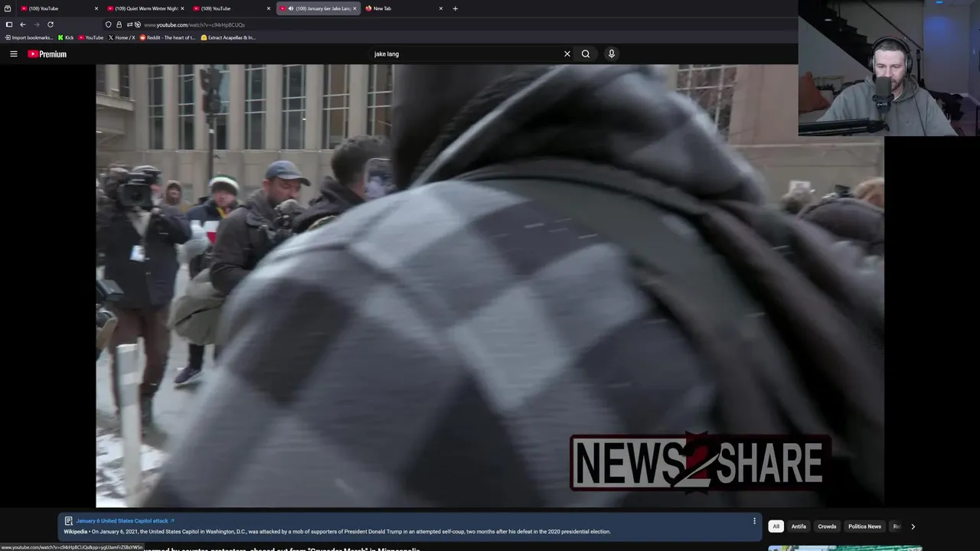Viewport: 980px width, 551px height.
Task: Toggle the browser sidebar icon
Action: (9, 24)
